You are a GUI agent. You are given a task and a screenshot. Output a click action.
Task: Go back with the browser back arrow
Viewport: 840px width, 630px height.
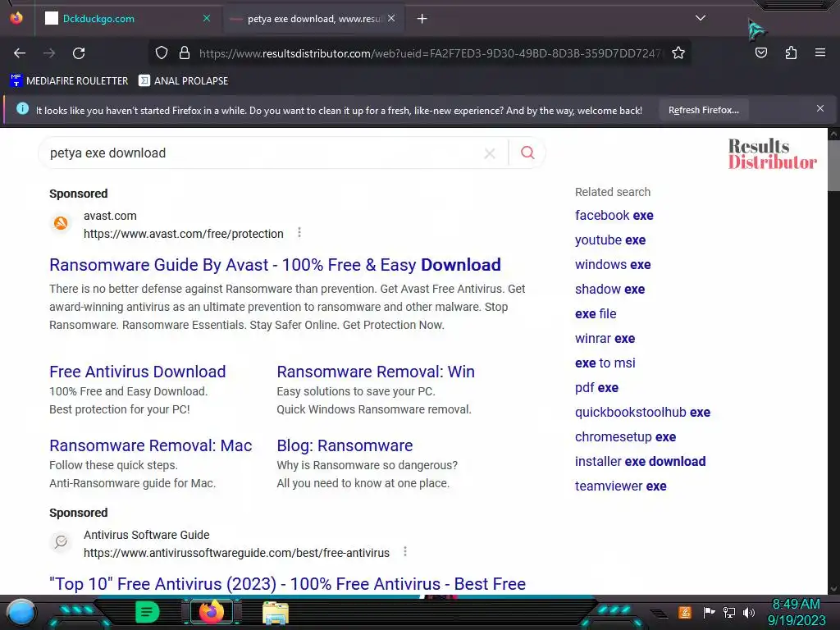20,53
